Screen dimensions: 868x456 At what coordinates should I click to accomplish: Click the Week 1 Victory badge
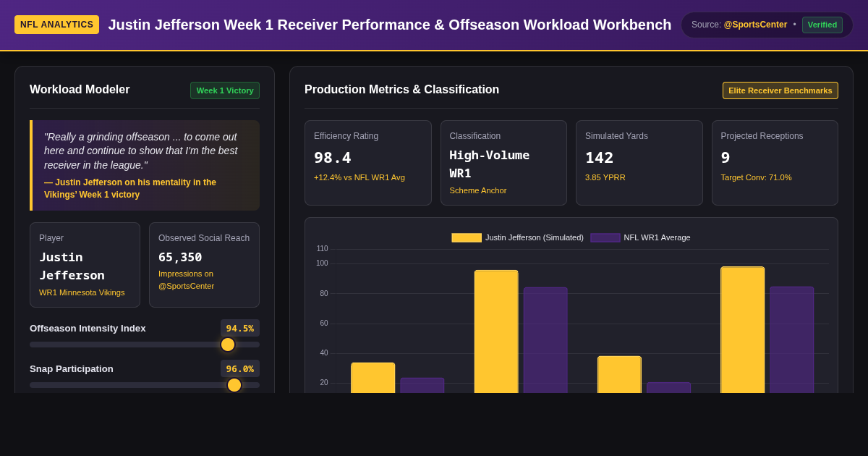(225, 90)
